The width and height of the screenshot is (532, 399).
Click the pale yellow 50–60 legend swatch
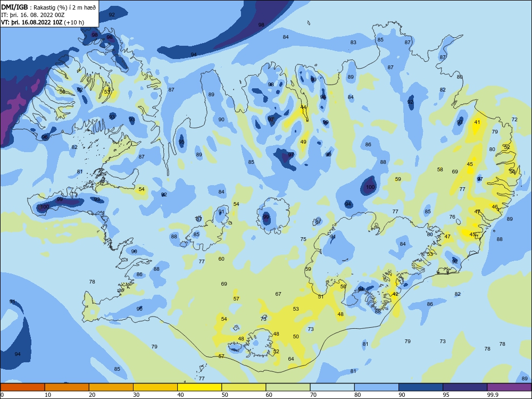click(x=244, y=387)
